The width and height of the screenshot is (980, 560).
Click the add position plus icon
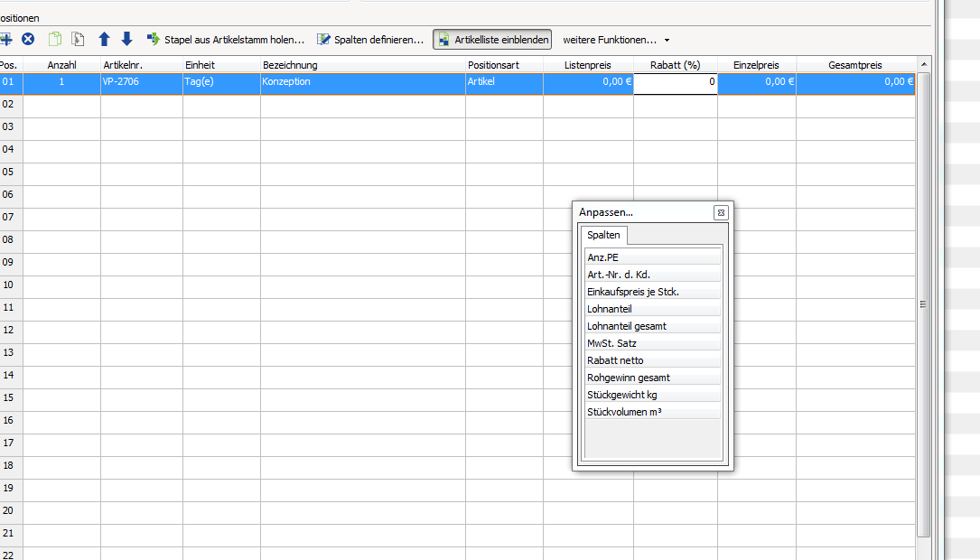point(5,40)
